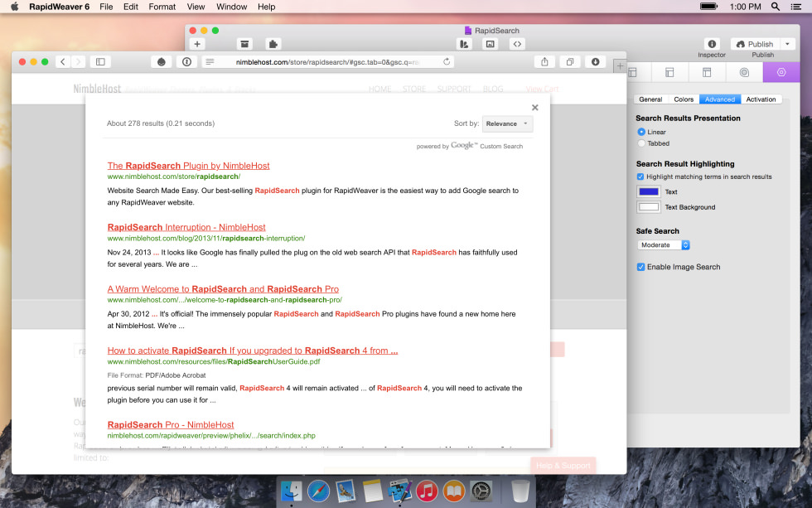Image resolution: width=812 pixels, height=508 pixels.
Task: Click the add page plus button in RapidWeaver
Action: click(x=197, y=44)
